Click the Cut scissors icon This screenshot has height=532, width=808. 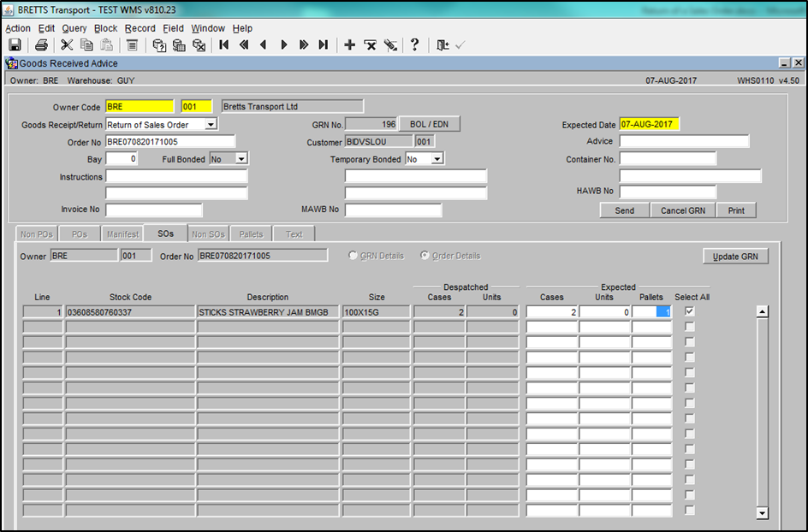[x=67, y=45]
